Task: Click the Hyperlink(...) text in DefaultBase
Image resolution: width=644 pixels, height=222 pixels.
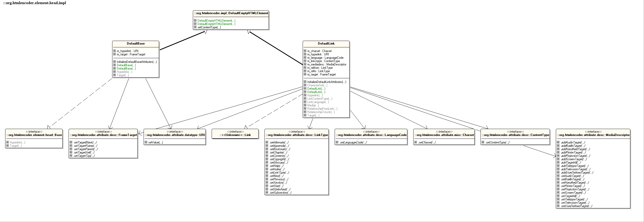Action: [x=125, y=72]
